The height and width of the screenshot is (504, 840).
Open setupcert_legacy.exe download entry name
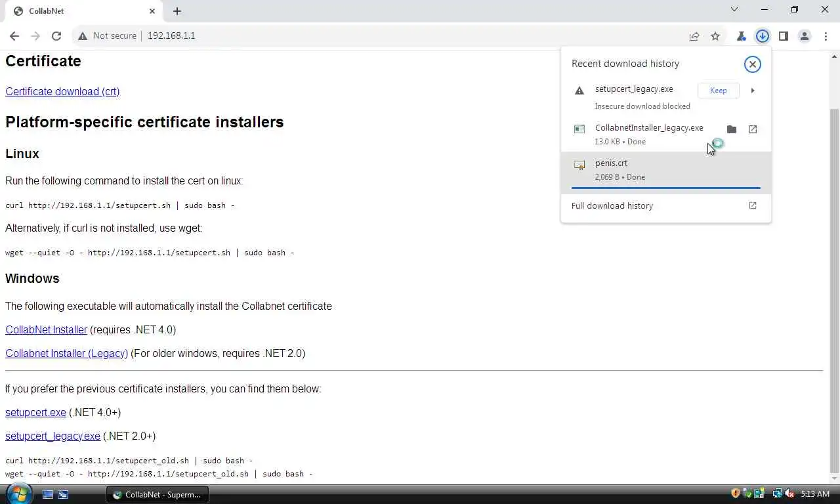point(634,89)
